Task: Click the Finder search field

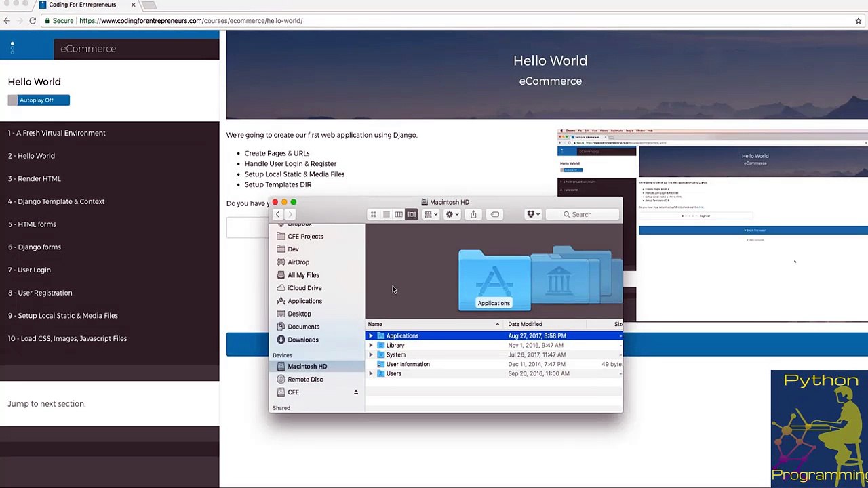Action: (583, 214)
